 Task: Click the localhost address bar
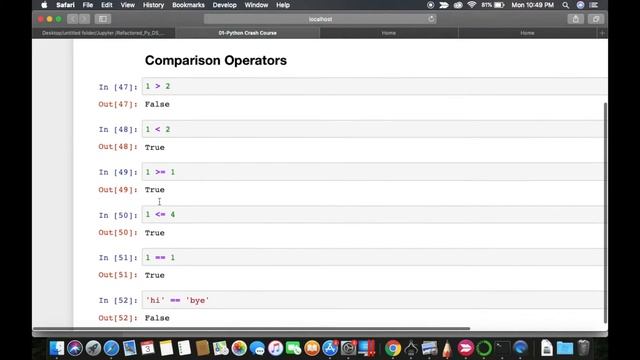(320, 19)
